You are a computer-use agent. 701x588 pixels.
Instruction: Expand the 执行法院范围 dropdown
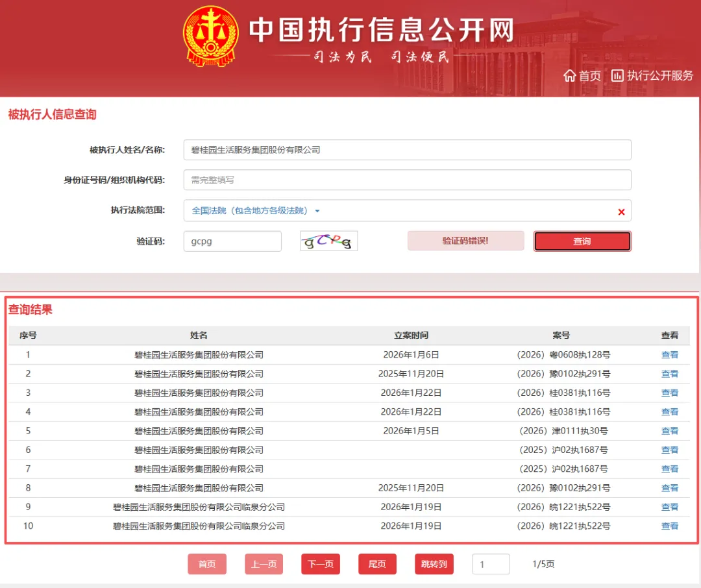(407, 211)
